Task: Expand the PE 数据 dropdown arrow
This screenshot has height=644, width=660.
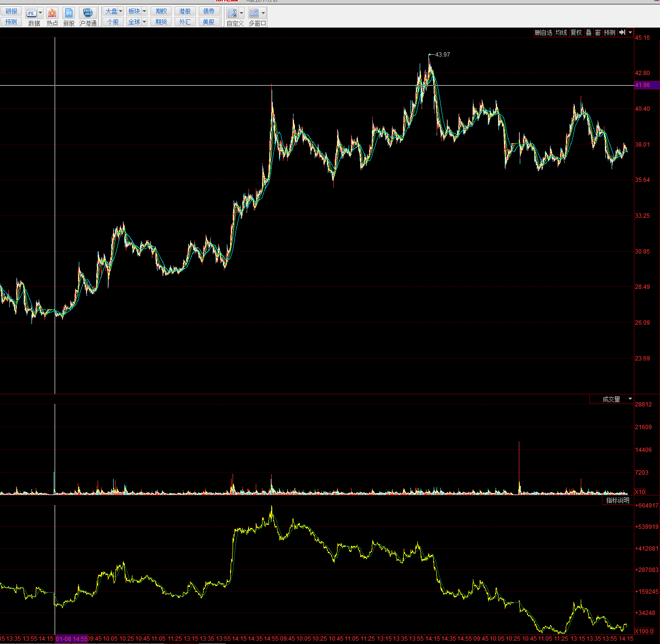Action: [x=40, y=13]
